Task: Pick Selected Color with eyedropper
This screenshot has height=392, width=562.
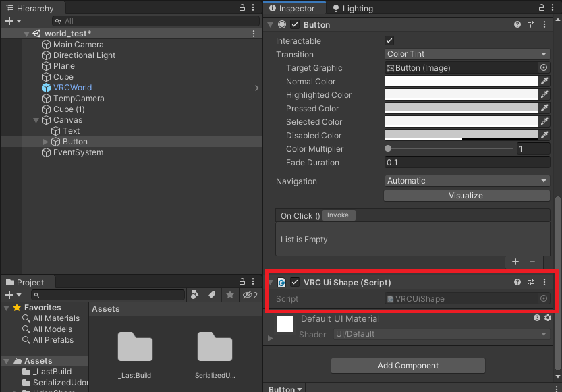Action: coord(544,122)
